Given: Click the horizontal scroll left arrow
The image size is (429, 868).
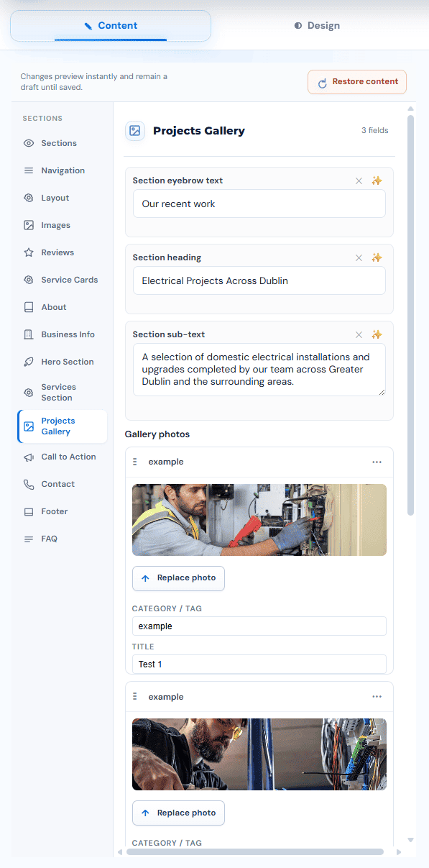Looking at the screenshot, I should (x=120, y=852).
